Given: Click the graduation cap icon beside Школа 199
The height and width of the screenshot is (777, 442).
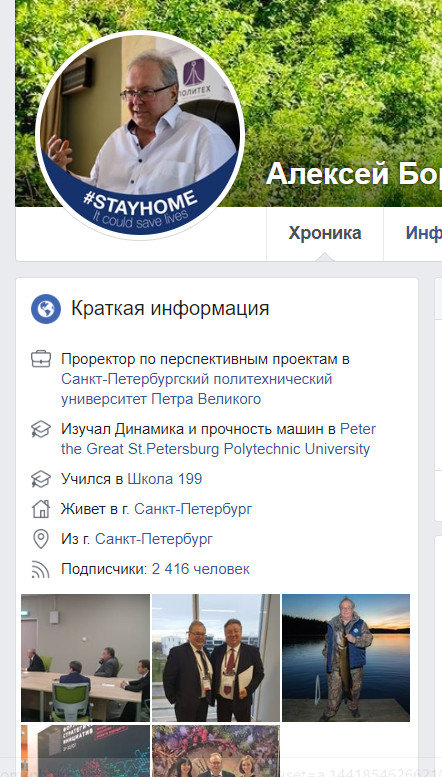Looking at the screenshot, I should 41,479.
